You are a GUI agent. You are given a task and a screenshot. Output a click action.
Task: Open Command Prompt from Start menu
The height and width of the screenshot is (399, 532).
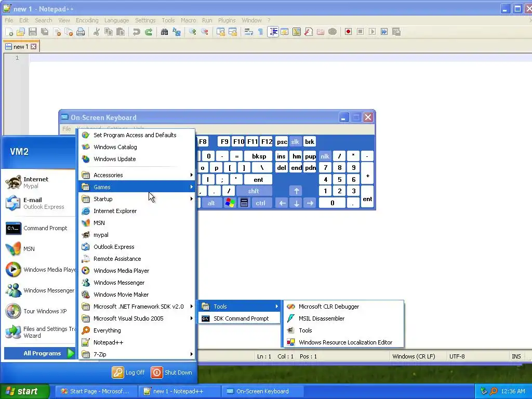(x=38, y=228)
